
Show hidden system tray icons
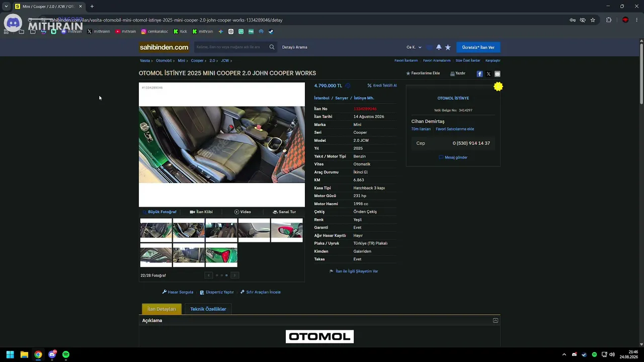(564, 354)
